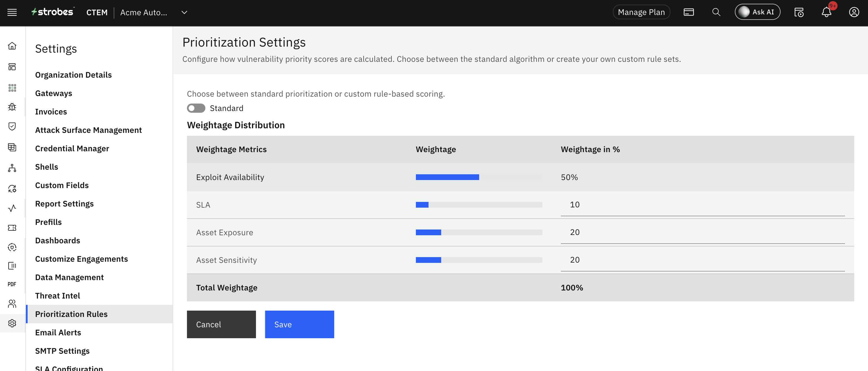Select Prioritization Rules in settings

pos(71,314)
